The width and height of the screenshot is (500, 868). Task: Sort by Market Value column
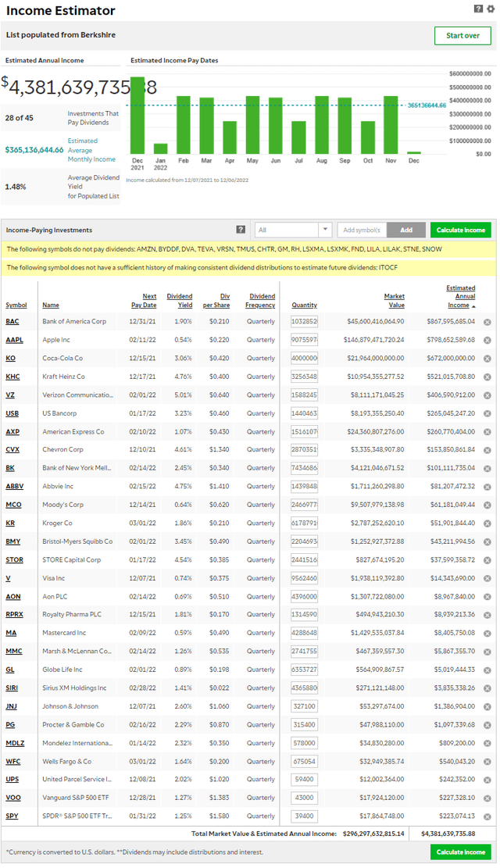[x=395, y=301]
